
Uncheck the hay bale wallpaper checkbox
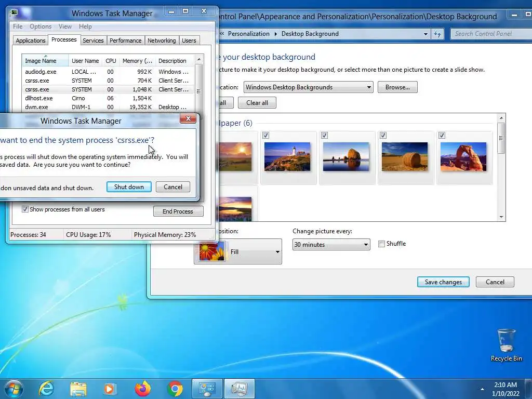(383, 136)
